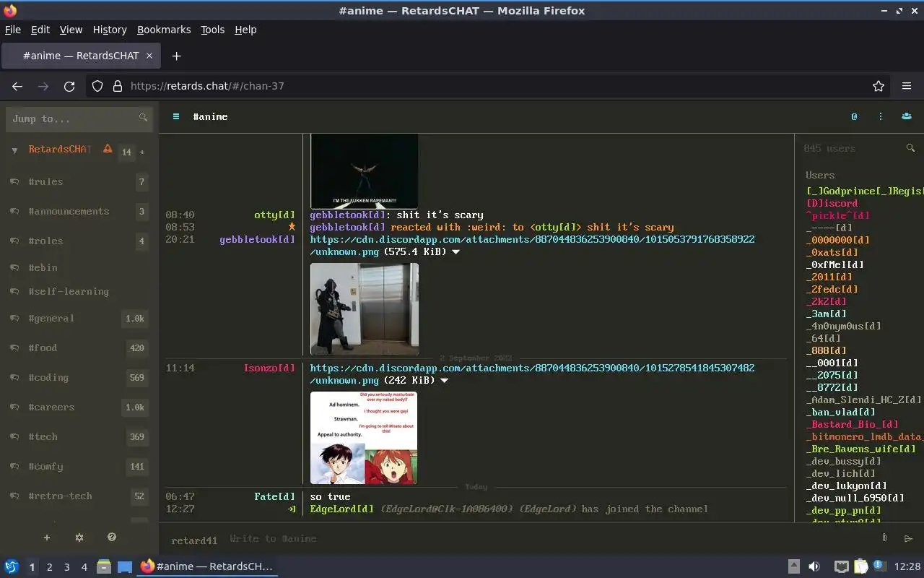
Task: Open the #retro-tech channel
Action: 79,496
